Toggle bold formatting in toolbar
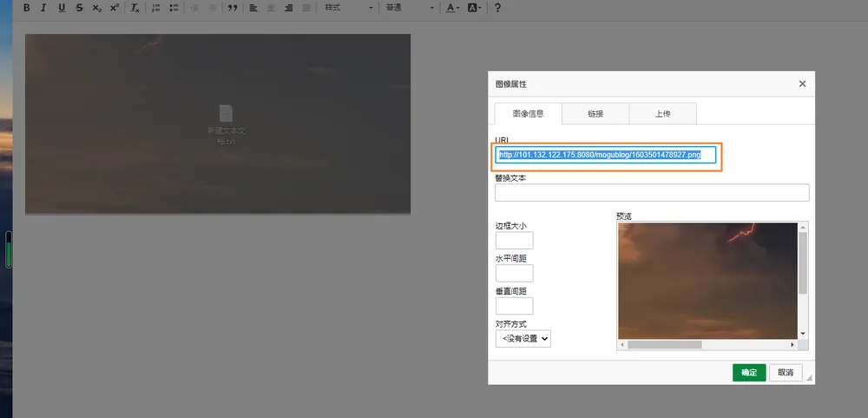Viewport: 868px width, 418px height. pyautogui.click(x=27, y=8)
